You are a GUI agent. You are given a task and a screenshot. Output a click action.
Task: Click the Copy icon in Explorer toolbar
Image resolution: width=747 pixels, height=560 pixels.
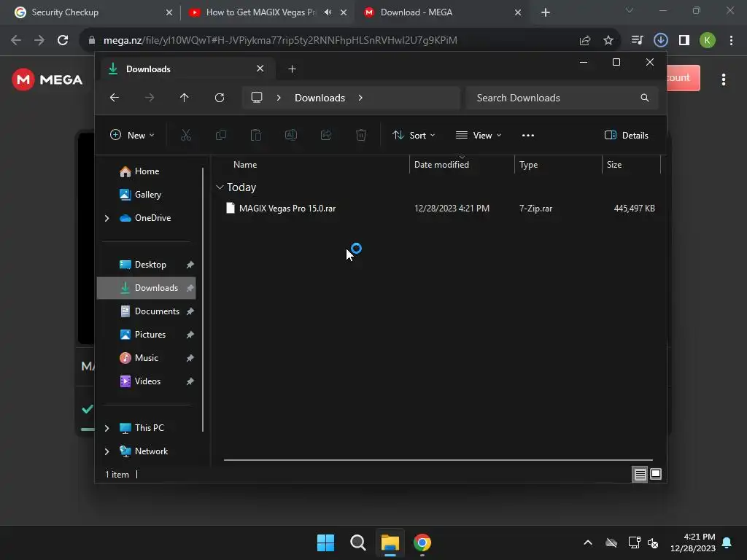click(x=220, y=135)
